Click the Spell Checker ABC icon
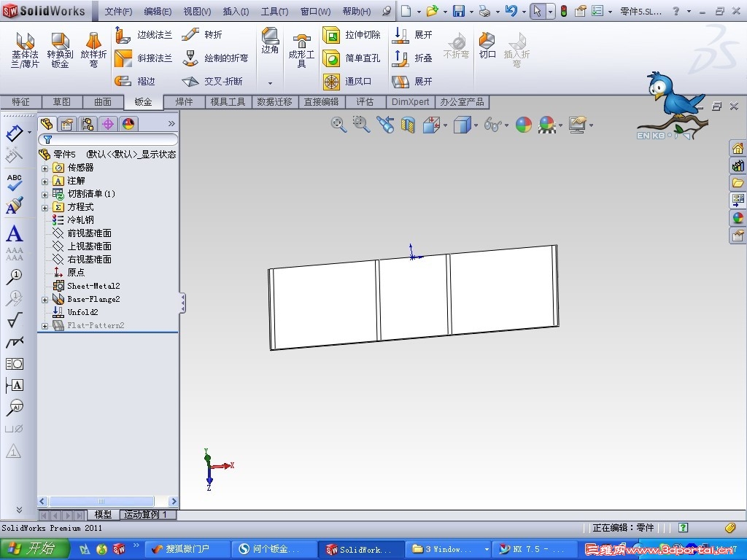 pyautogui.click(x=15, y=182)
